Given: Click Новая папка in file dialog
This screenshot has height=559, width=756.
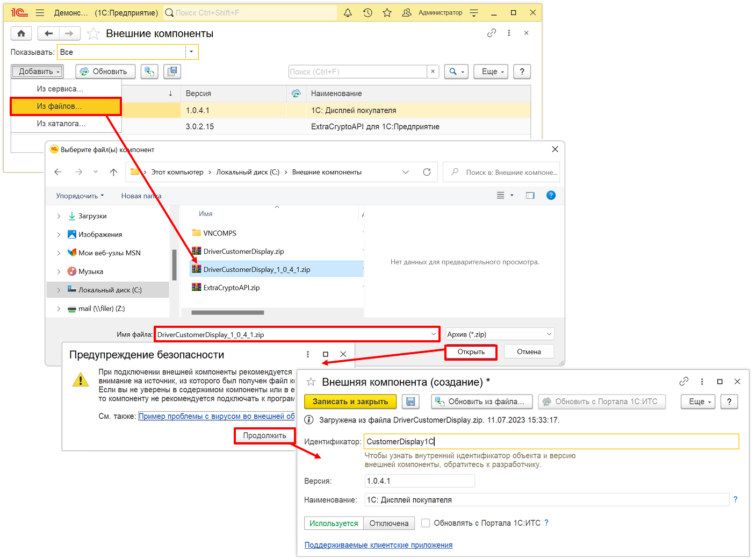Looking at the screenshot, I should (141, 196).
